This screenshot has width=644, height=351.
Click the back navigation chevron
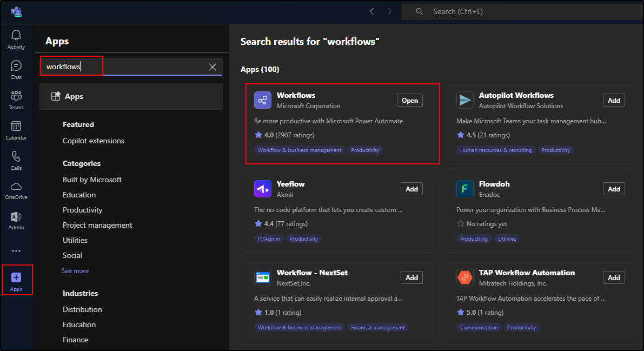(x=371, y=11)
